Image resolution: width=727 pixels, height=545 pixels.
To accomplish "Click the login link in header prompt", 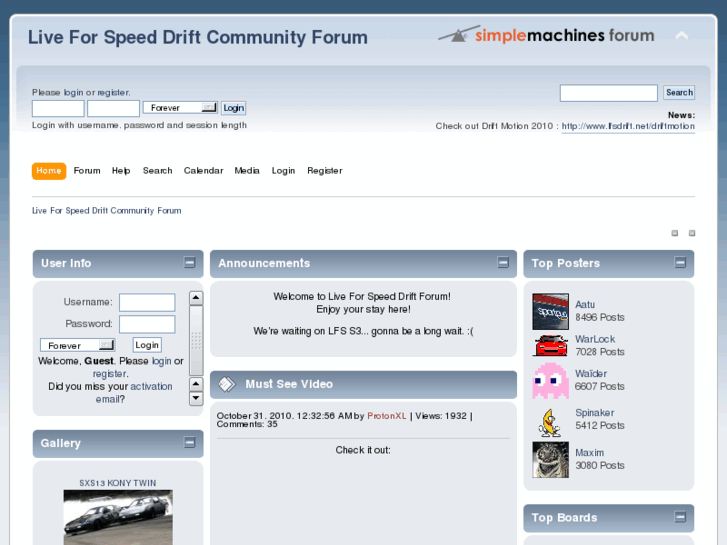I will click(73, 92).
